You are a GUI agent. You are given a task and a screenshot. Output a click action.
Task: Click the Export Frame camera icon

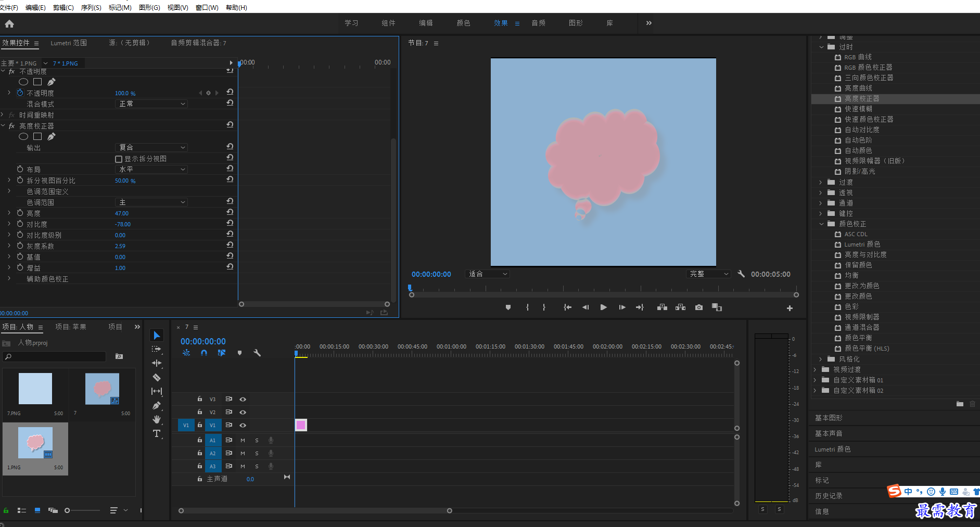pos(699,307)
